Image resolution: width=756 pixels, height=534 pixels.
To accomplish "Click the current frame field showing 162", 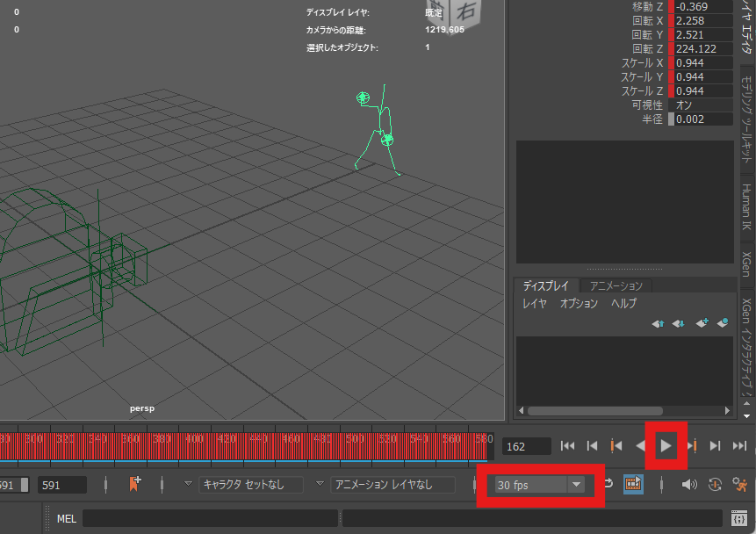I will [x=526, y=446].
